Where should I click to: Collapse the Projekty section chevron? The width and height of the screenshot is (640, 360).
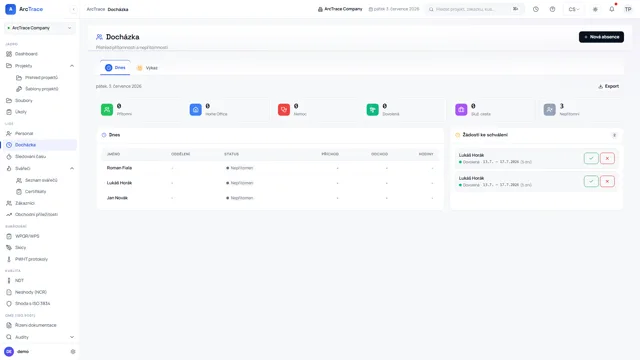click(72, 66)
